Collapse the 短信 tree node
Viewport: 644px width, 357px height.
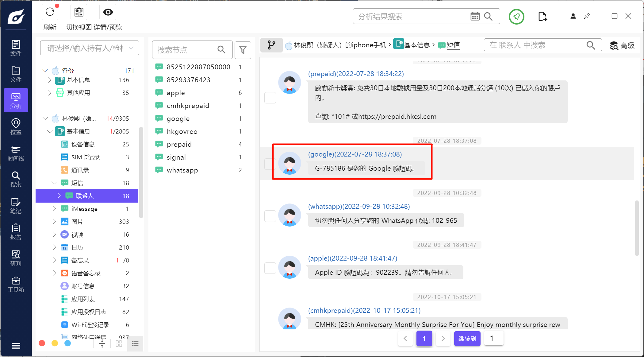point(54,183)
